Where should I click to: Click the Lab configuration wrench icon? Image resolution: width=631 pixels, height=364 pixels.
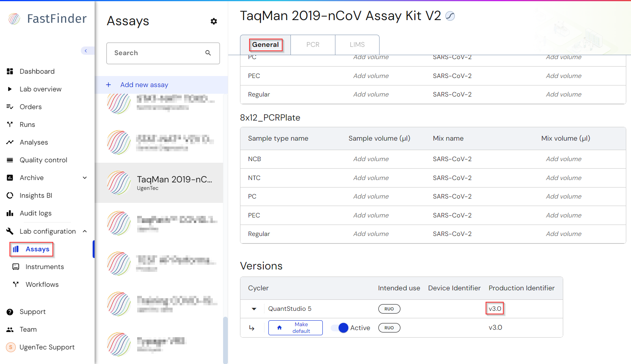(x=10, y=231)
